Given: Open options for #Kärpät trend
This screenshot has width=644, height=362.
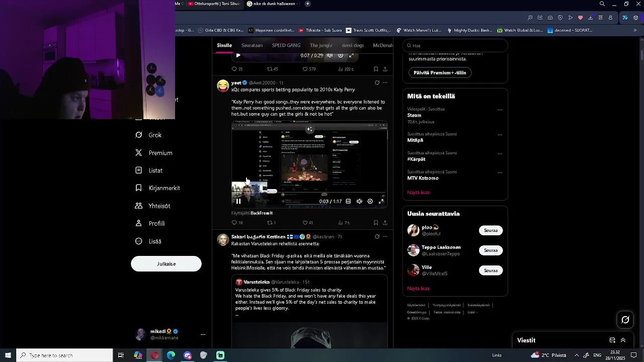Looking at the screenshot, I should pos(500,154).
